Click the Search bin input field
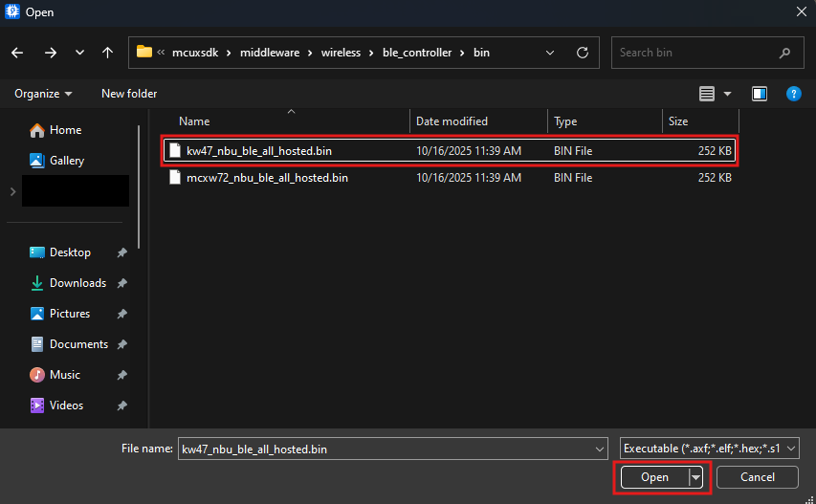 698,53
